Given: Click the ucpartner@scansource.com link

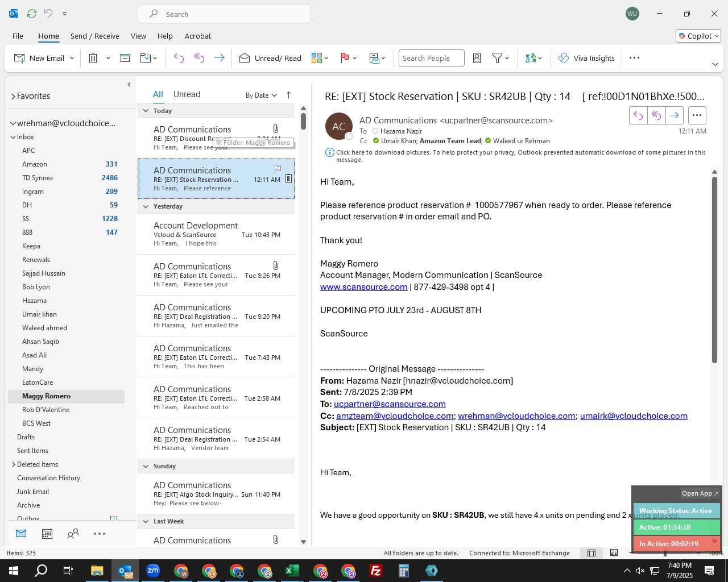Looking at the screenshot, I should pyautogui.click(x=390, y=404).
